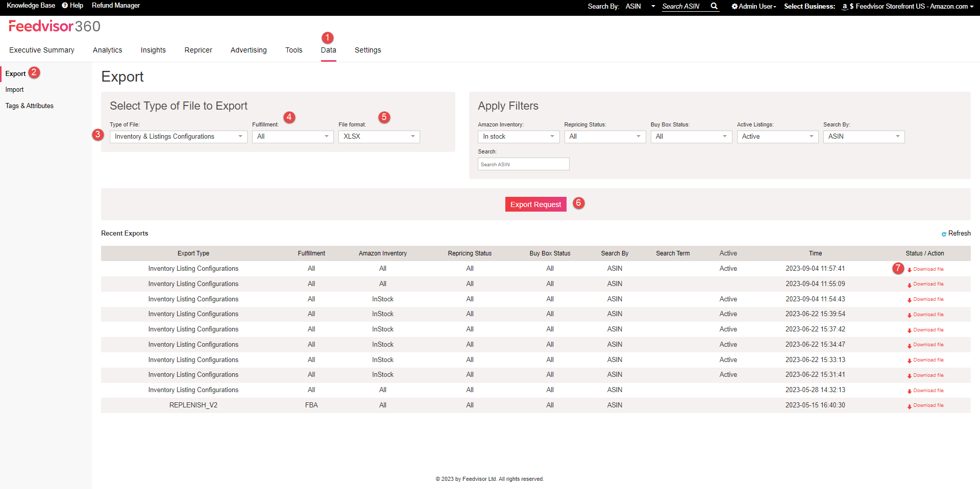980x489 pixels.
Task: Select Import in the left sidebar
Action: (x=15, y=90)
